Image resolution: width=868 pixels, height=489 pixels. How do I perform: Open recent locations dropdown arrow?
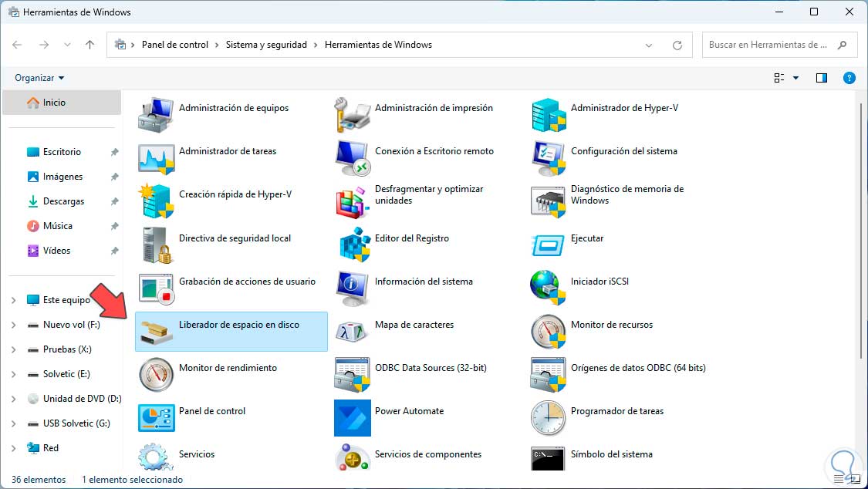pyautogui.click(x=67, y=45)
